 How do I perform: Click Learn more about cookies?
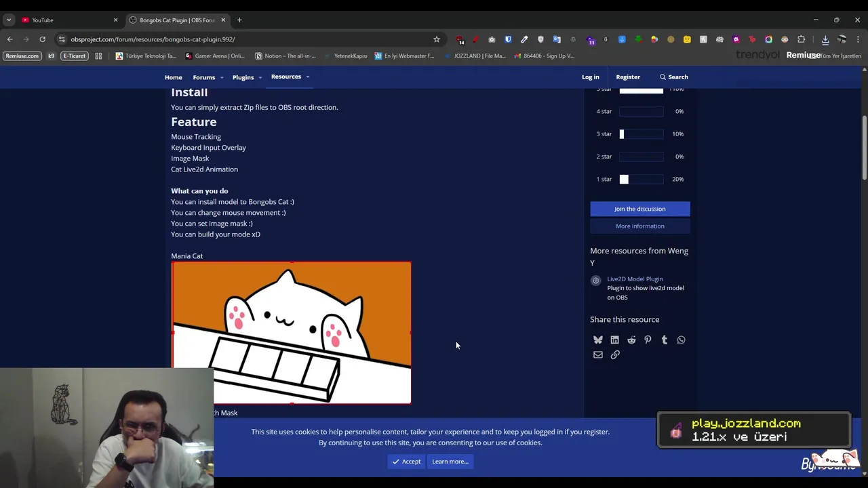point(450,462)
